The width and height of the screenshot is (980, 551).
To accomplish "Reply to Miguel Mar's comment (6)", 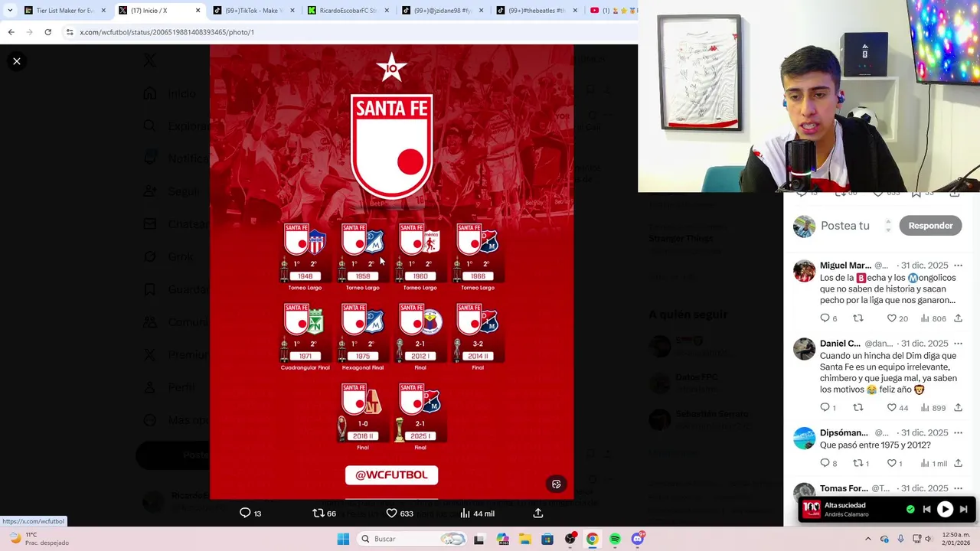I will tap(828, 318).
